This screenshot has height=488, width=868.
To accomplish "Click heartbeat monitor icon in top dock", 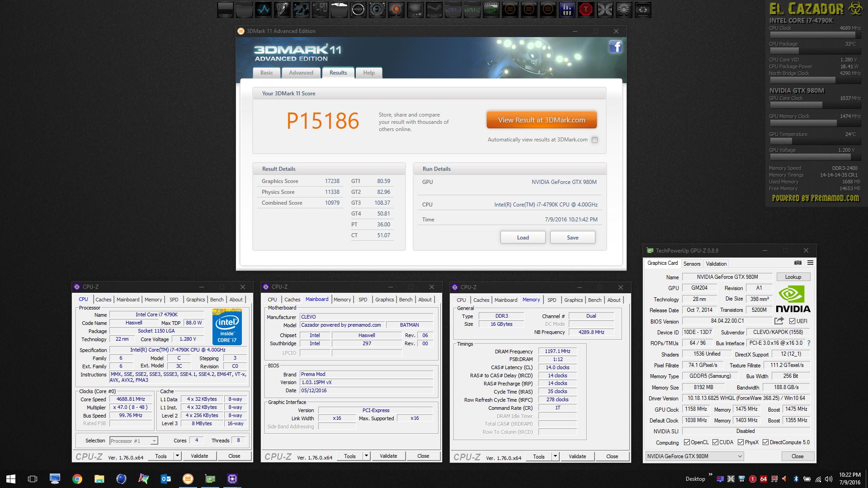I will click(x=263, y=9).
